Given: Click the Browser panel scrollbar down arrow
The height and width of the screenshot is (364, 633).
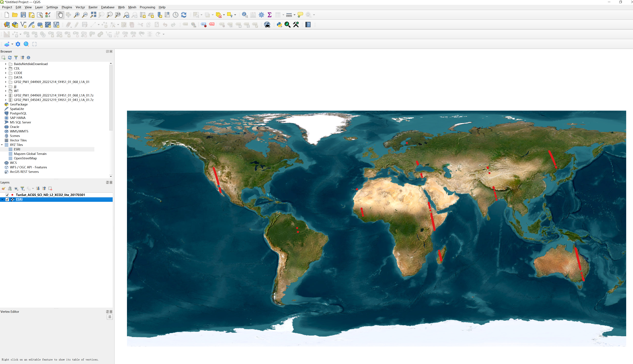Looking at the screenshot, I should (111, 176).
